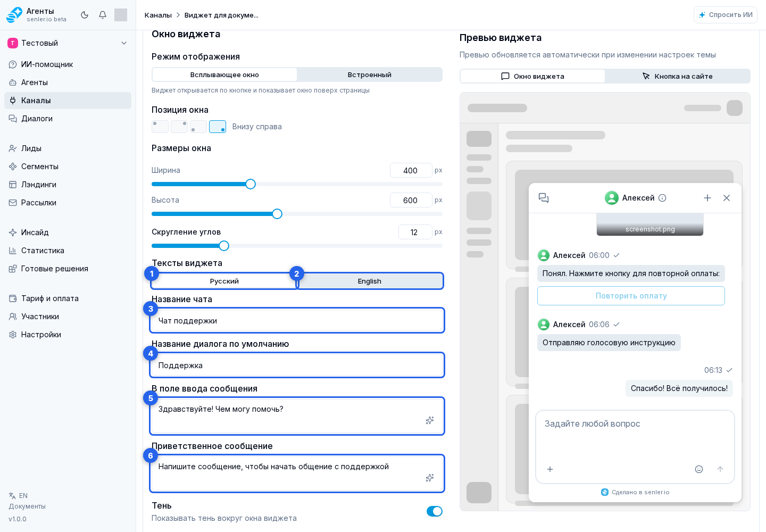
Task: Open Сделано в senler.io link
Action: click(635, 492)
